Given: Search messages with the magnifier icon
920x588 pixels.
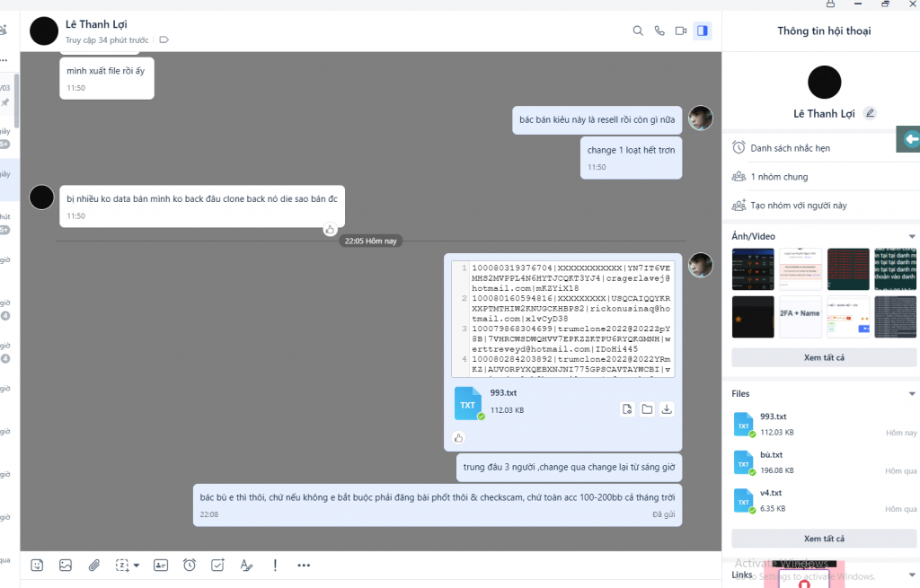Looking at the screenshot, I should click(638, 31).
